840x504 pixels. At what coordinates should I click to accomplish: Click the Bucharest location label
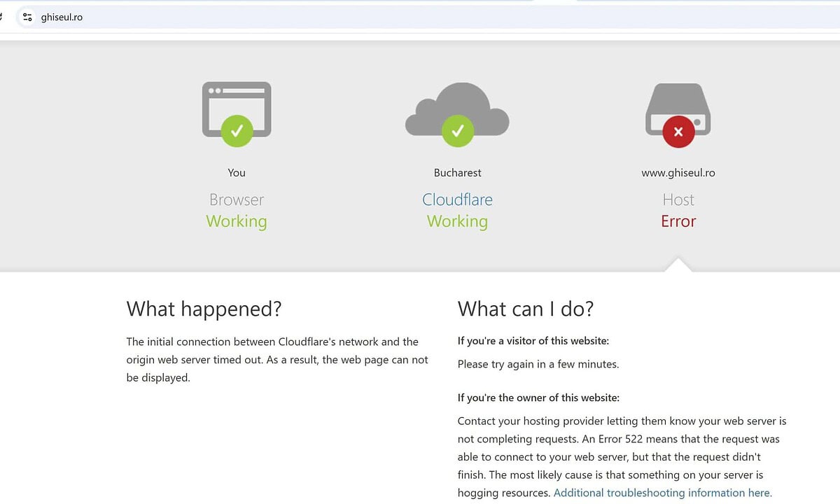(x=457, y=173)
